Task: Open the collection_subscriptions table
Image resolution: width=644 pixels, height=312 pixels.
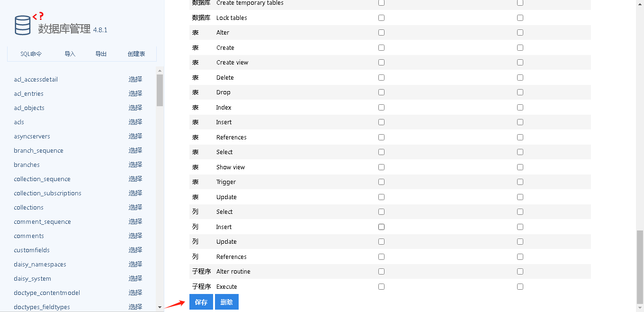Action: click(48, 193)
